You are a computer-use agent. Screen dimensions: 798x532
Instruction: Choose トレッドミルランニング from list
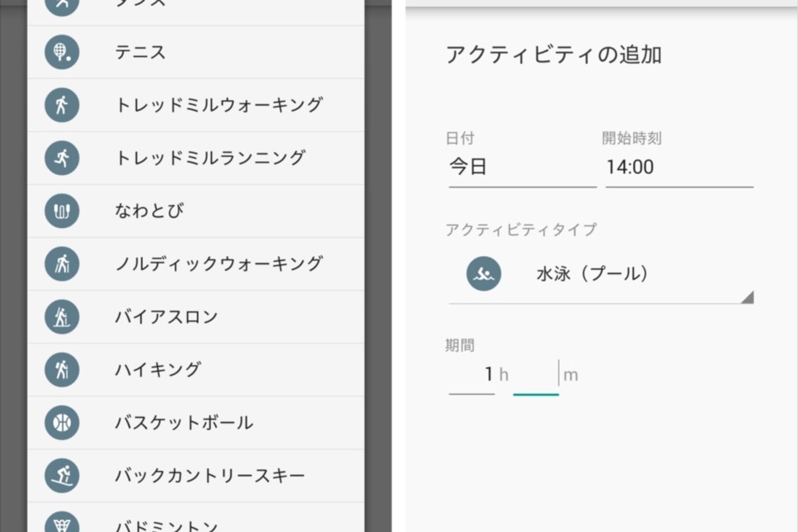pos(196,158)
